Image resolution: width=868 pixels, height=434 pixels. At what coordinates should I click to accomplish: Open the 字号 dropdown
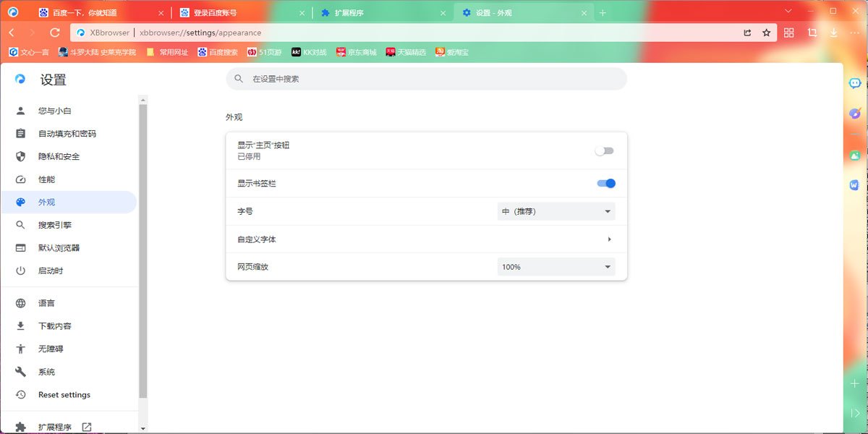[x=556, y=211]
